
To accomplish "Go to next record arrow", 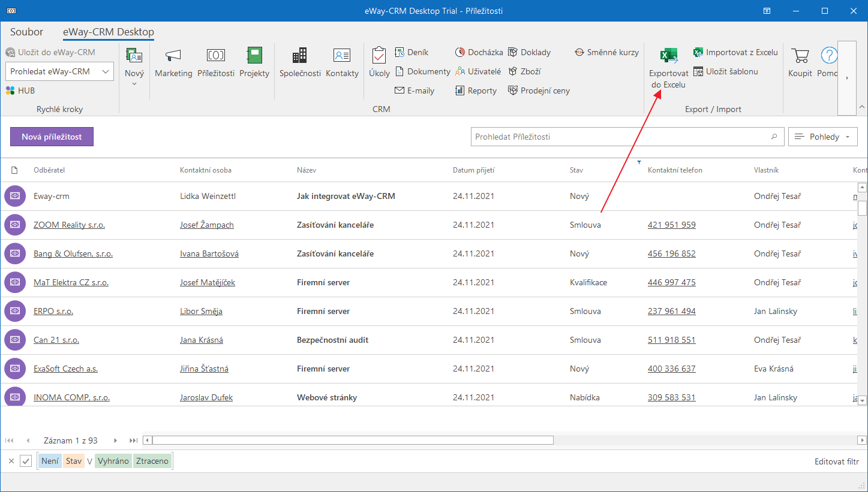I will 116,440.
